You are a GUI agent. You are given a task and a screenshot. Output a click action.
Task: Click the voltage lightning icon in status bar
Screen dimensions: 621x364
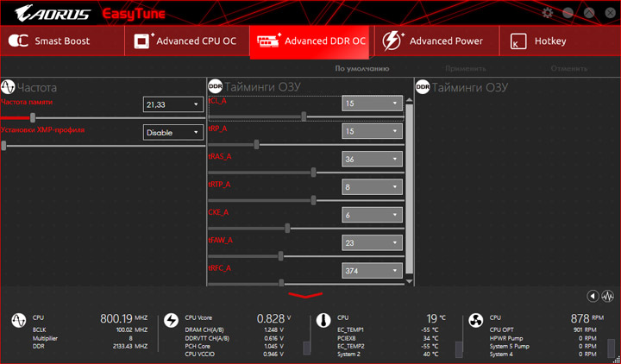(171, 320)
